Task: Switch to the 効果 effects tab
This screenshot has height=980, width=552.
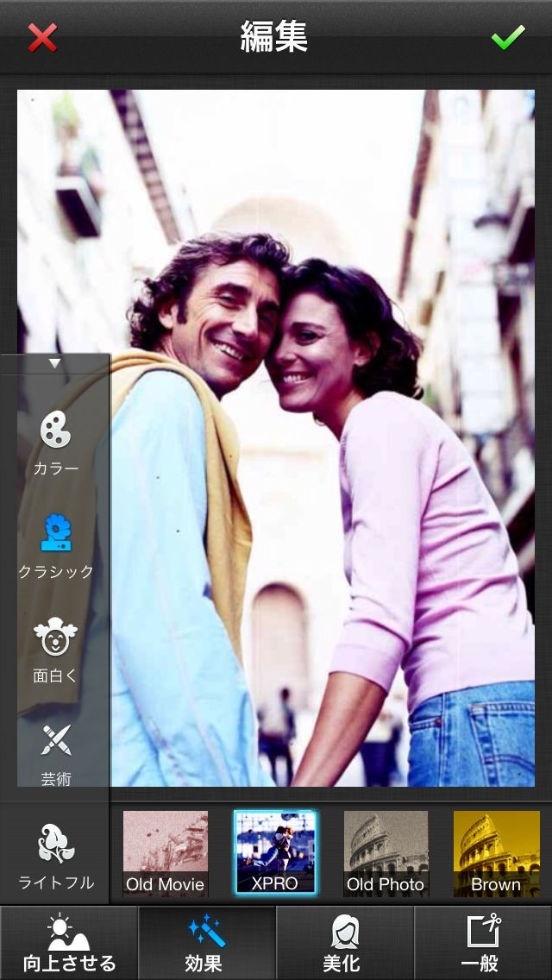Action: [x=207, y=943]
